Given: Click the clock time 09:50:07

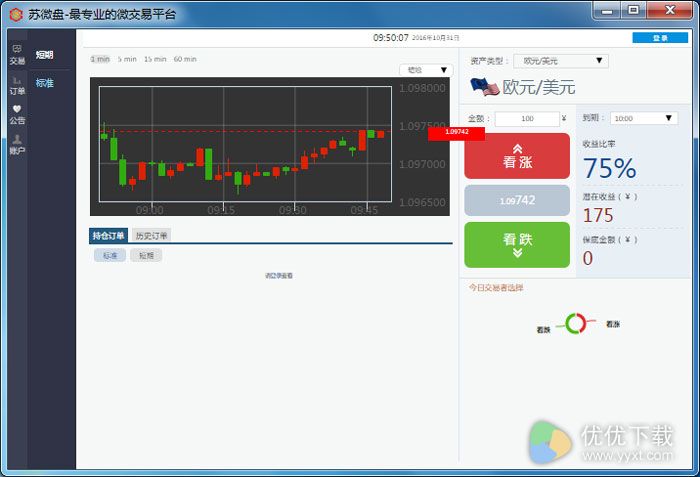Looking at the screenshot, I should [x=391, y=38].
